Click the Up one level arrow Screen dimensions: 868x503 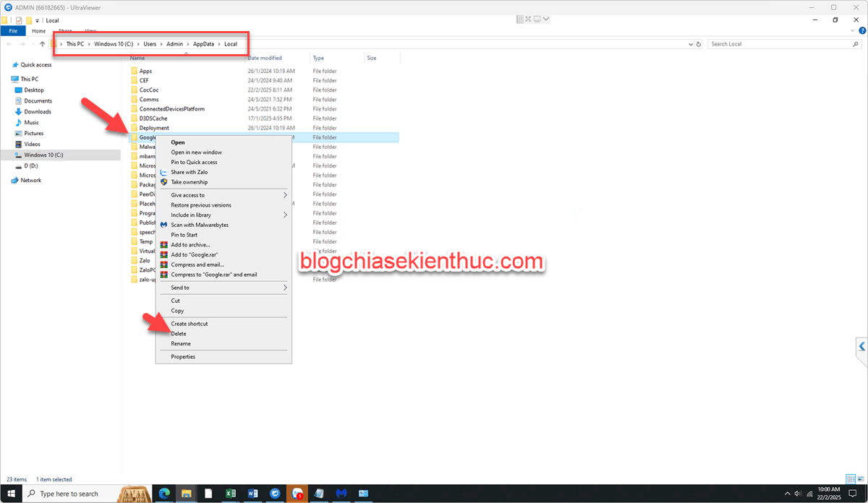coord(42,44)
